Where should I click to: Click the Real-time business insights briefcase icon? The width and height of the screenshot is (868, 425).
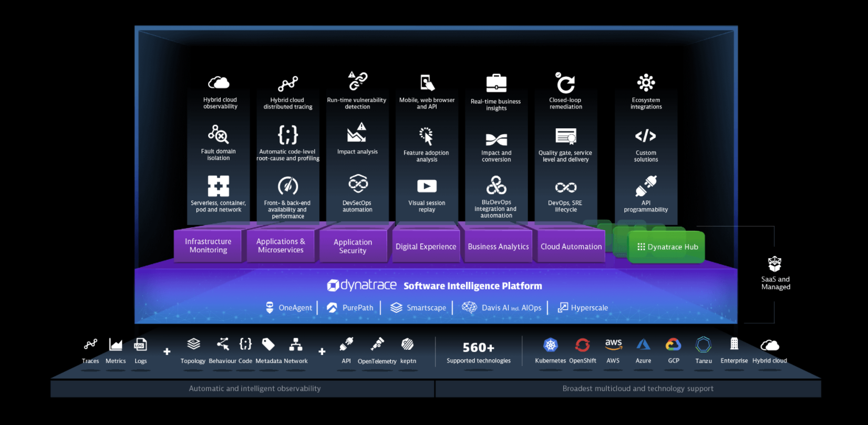[496, 83]
